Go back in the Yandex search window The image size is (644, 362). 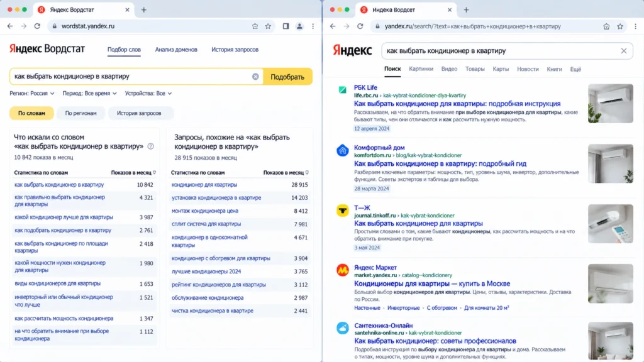click(x=333, y=26)
